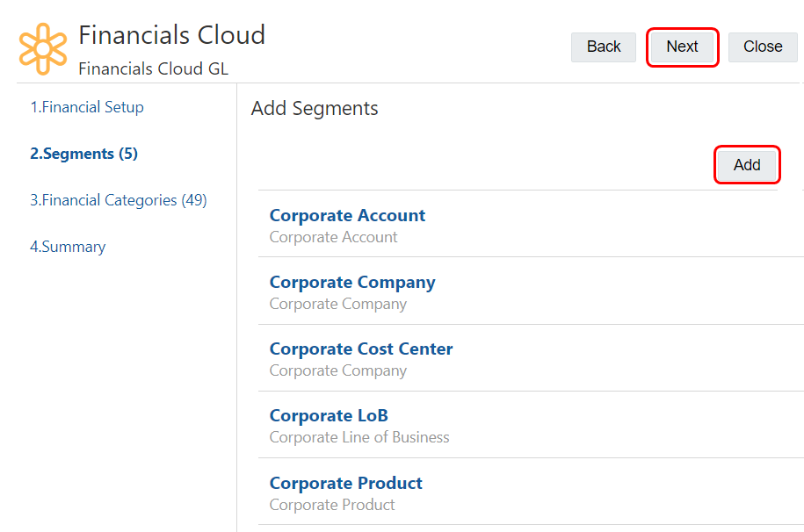Click gray description beneath Corporate Product title
This screenshot has height=532, width=804.
coord(332,505)
